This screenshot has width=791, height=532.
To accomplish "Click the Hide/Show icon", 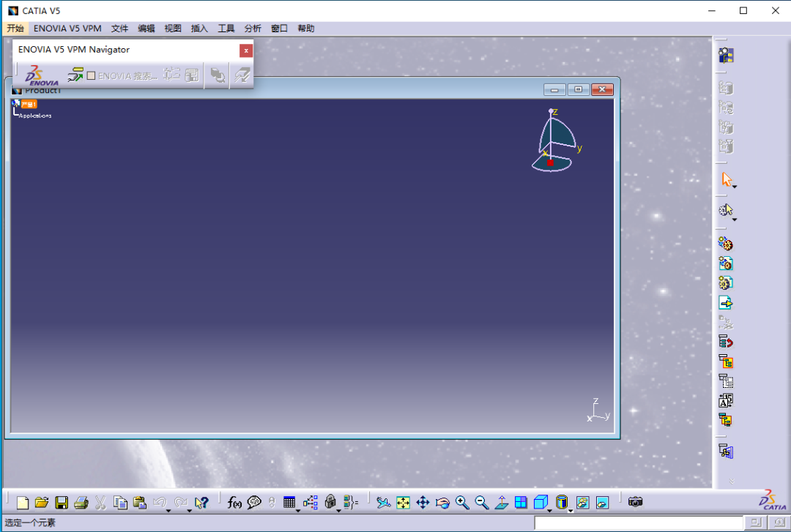I will [x=583, y=502].
